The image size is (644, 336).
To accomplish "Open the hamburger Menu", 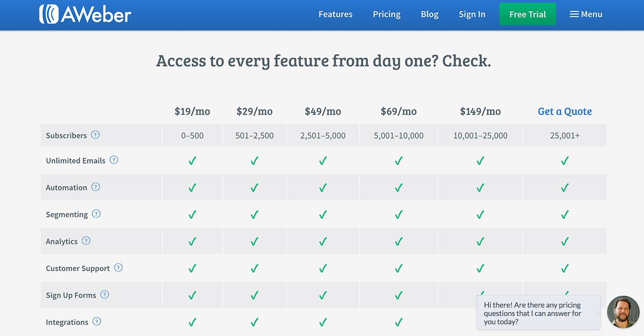I will click(x=586, y=14).
